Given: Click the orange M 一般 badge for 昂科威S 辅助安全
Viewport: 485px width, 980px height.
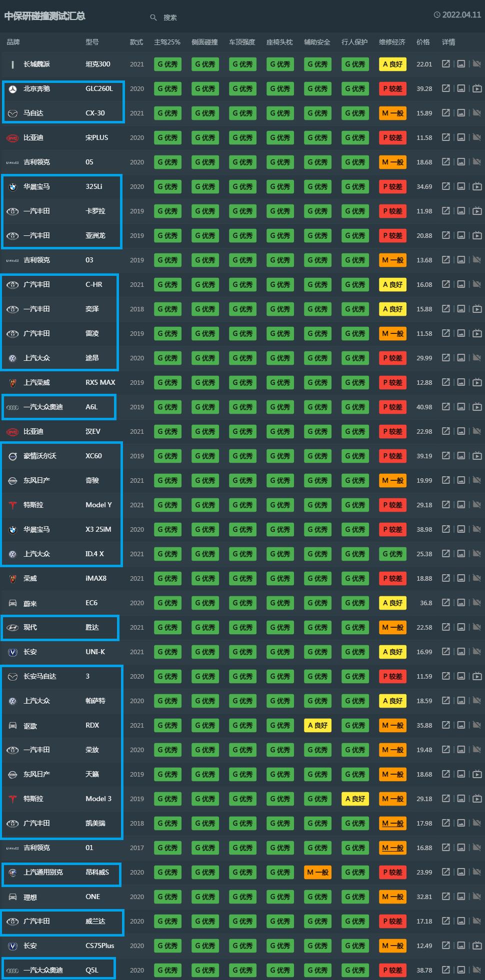Looking at the screenshot, I should pos(317,872).
